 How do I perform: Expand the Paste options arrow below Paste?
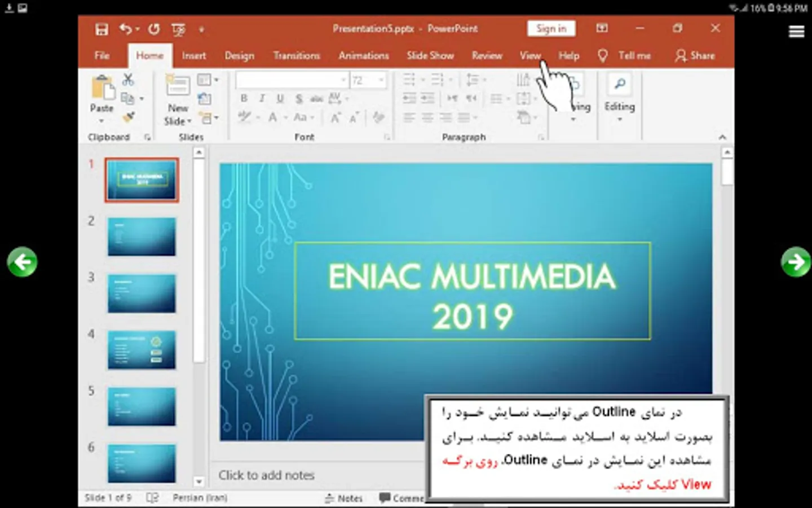tap(102, 121)
